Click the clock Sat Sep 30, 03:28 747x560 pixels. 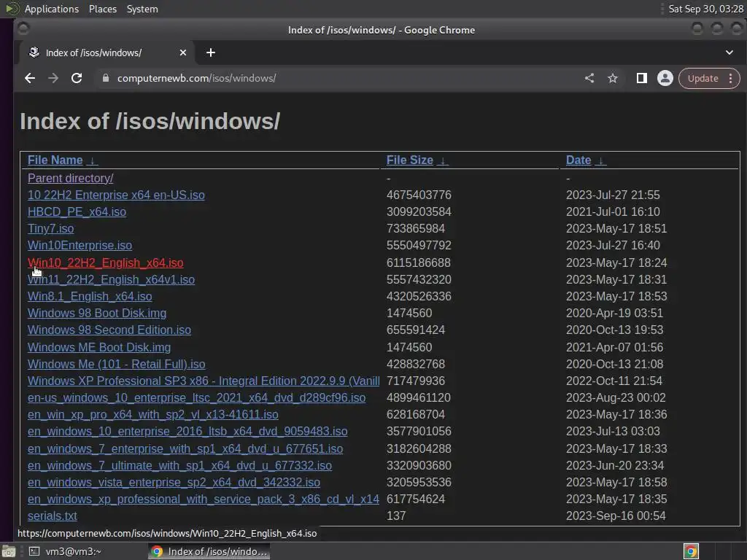click(x=705, y=9)
